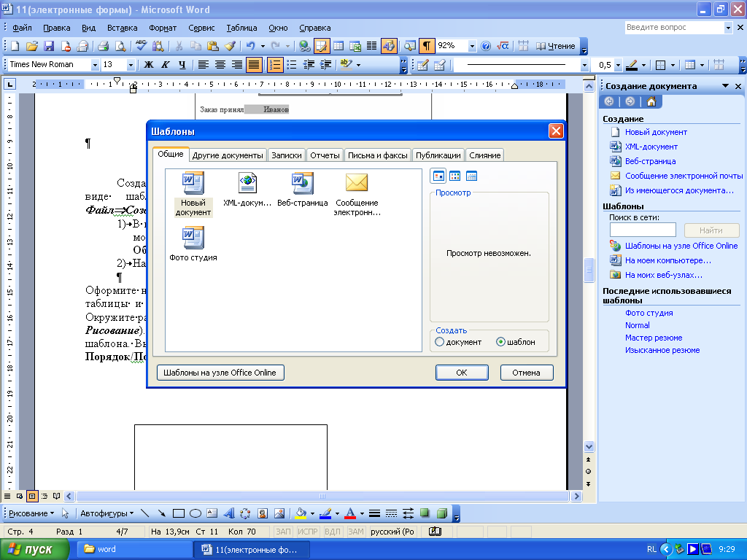Open the zoom percentage dropdown
Image resolution: width=747 pixels, height=560 pixels.
(472, 46)
